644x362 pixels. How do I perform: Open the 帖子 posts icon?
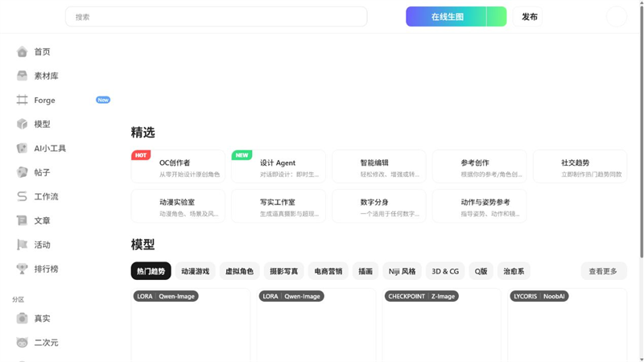[23, 172]
